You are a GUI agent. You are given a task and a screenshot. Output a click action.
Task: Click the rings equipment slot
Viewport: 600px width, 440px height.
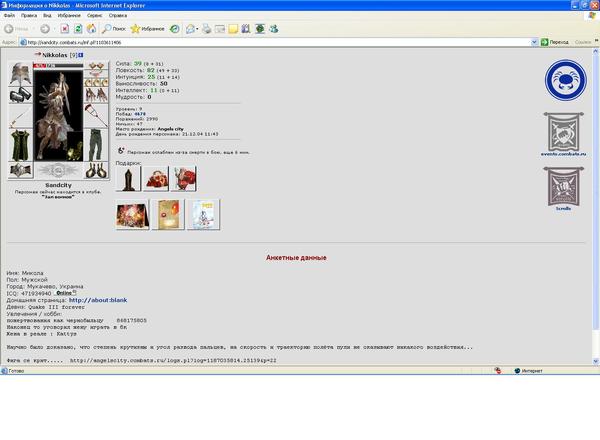[x=96, y=82]
